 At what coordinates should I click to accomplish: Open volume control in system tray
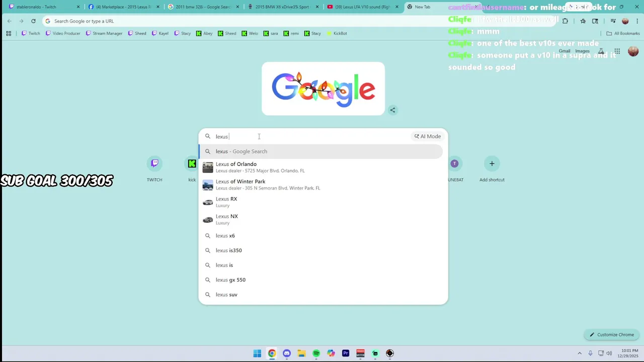click(x=609, y=353)
